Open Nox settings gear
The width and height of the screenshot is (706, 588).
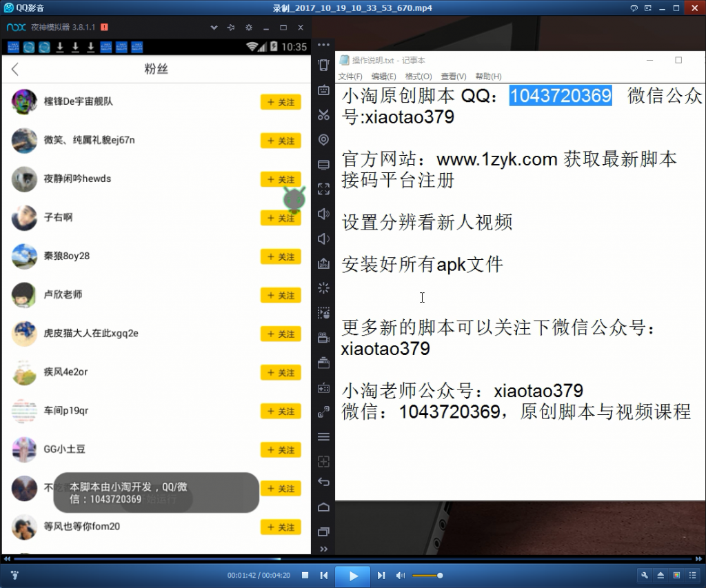[248, 28]
